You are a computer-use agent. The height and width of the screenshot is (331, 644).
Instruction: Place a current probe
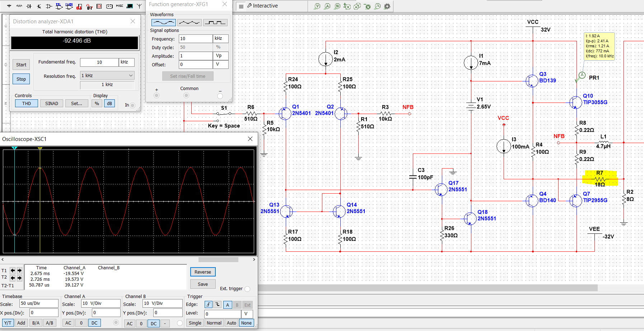[x=327, y=6]
